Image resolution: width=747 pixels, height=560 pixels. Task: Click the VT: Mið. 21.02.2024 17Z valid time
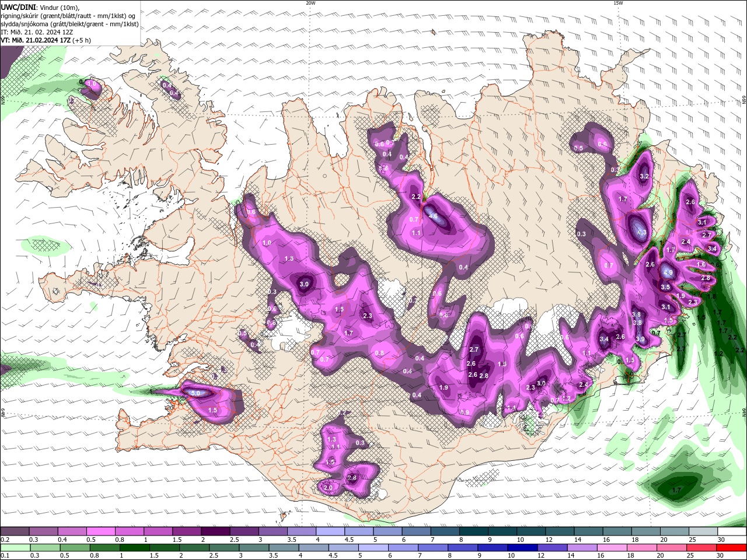pyautogui.click(x=36, y=40)
